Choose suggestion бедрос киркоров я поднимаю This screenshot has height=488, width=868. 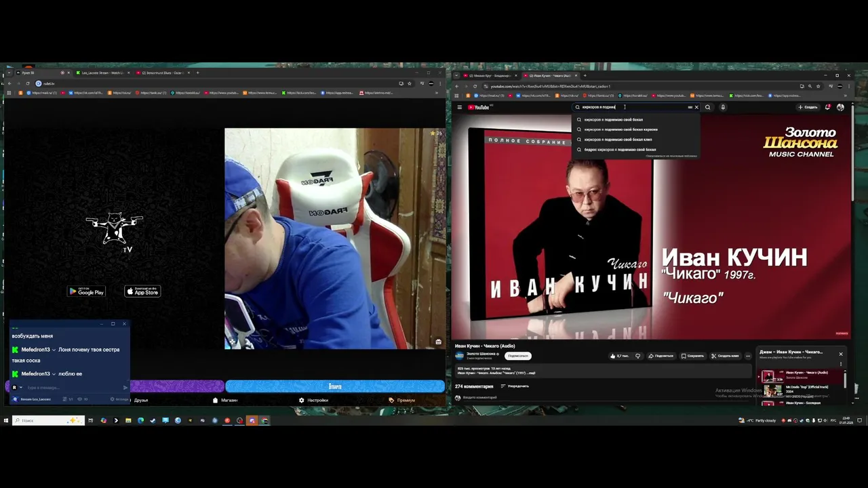pyautogui.click(x=635, y=149)
